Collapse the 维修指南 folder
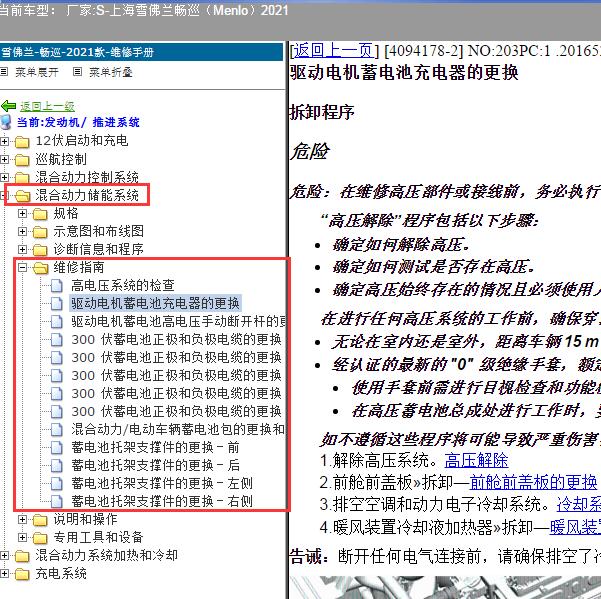 [x=22, y=267]
